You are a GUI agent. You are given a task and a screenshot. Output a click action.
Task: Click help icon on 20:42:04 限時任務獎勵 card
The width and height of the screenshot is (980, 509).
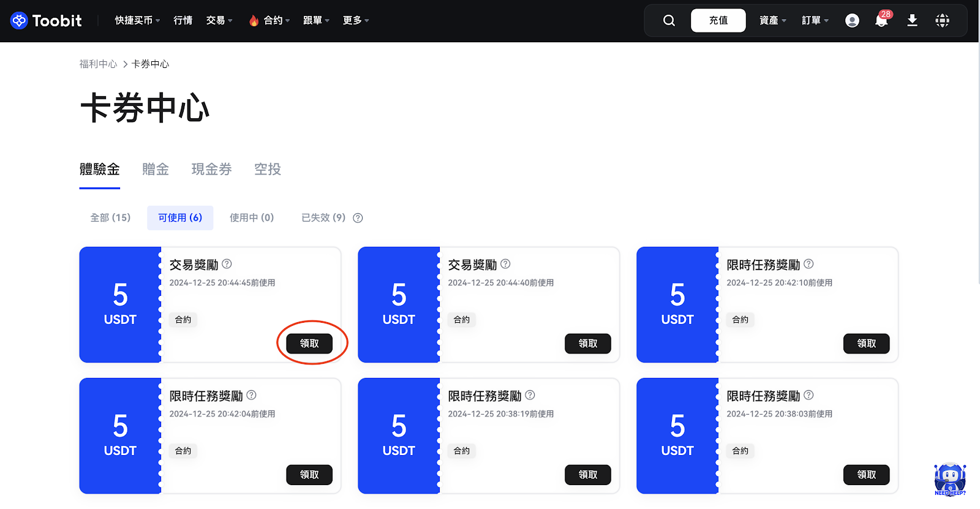[251, 395]
